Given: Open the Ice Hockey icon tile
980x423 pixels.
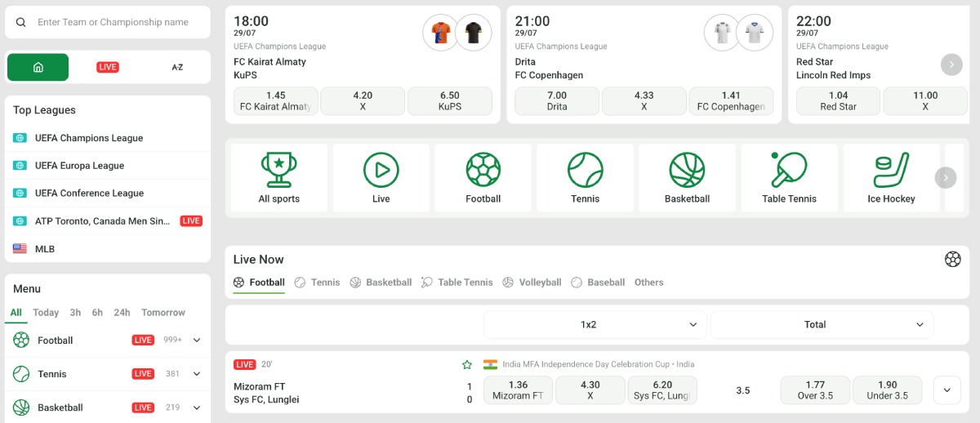Looking at the screenshot, I should click(x=891, y=177).
